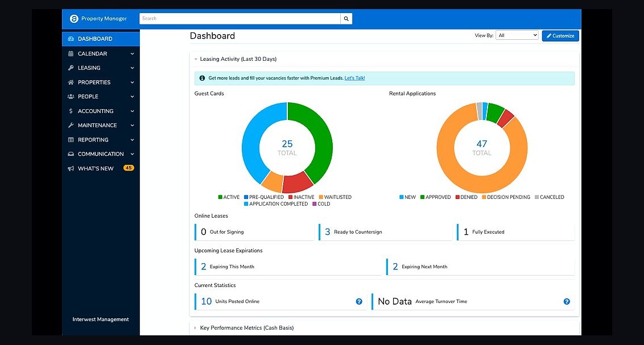Open the Out for Signing card
Viewport: 644px width, 345px height.
pos(254,232)
